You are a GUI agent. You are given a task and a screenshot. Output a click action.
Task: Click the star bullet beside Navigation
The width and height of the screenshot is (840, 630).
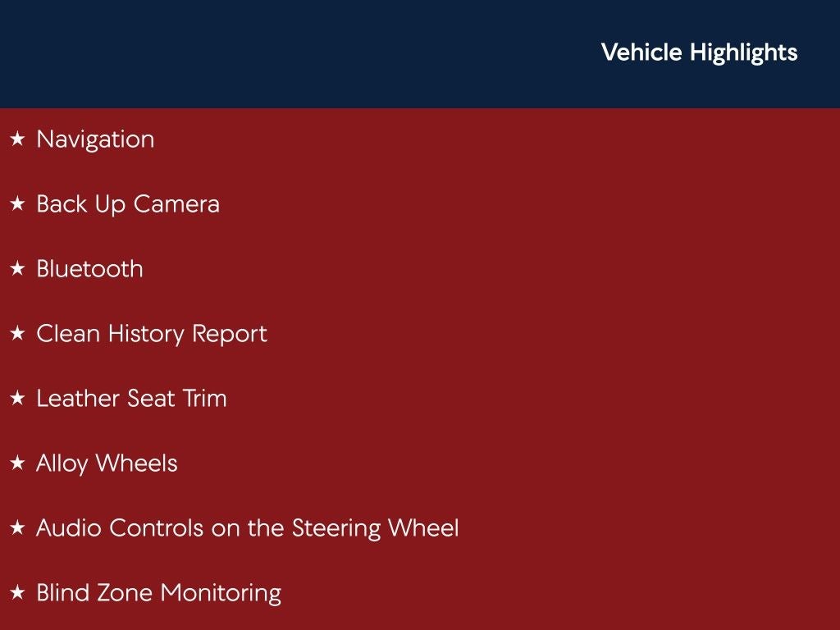pos(17,139)
